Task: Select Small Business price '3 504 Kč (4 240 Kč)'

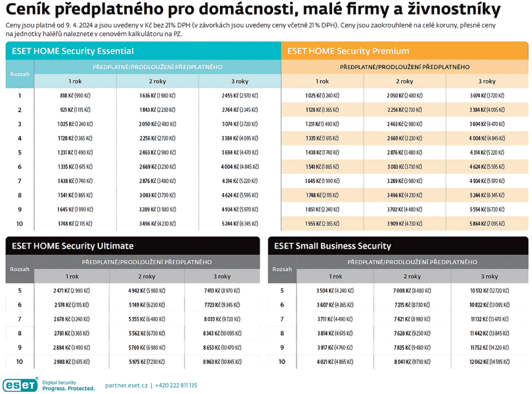Action: [x=335, y=291]
